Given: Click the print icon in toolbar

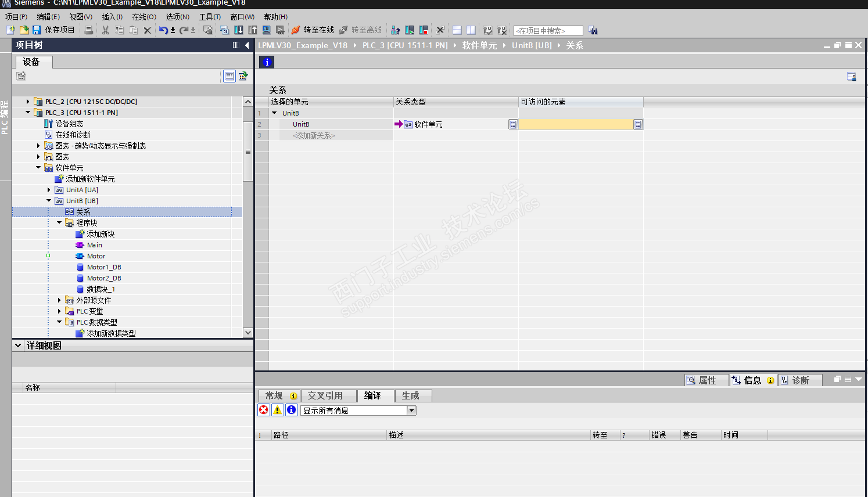Looking at the screenshot, I should [88, 30].
